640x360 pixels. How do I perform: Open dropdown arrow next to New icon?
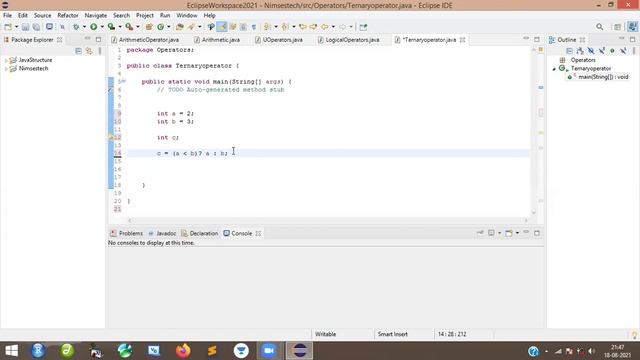point(16,27)
